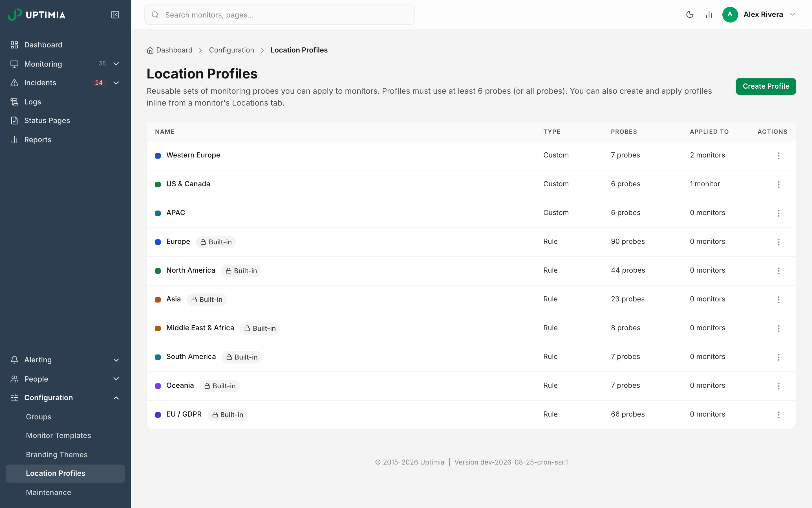Expand the Incidents menu chevron
The width and height of the screenshot is (812, 508).
coord(116,83)
